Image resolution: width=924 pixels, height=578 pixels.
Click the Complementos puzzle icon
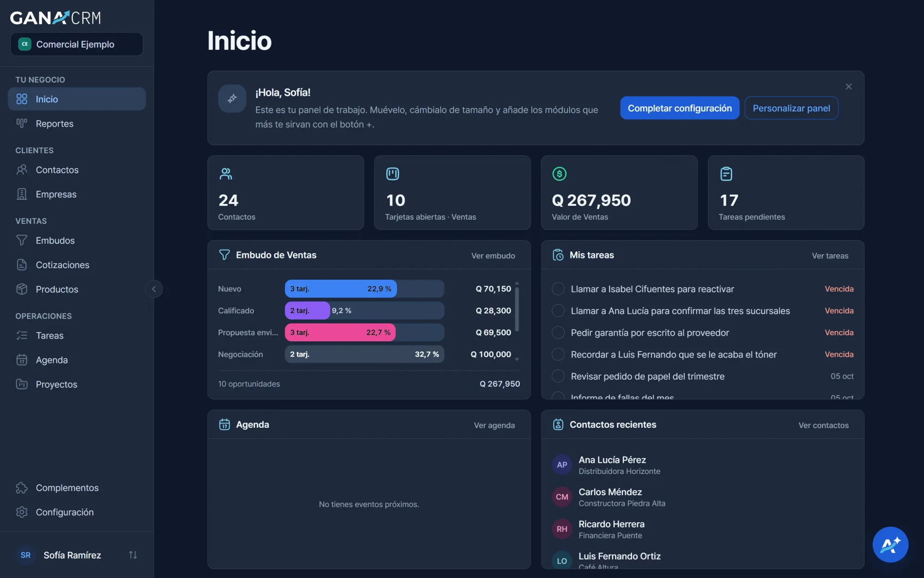22,488
